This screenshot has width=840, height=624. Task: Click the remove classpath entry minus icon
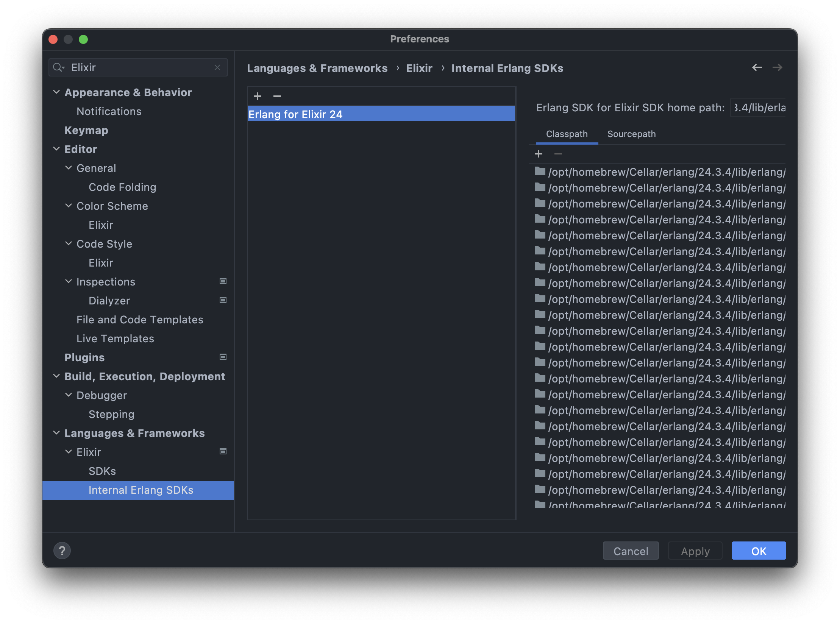pyautogui.click(x=558, y=154)
